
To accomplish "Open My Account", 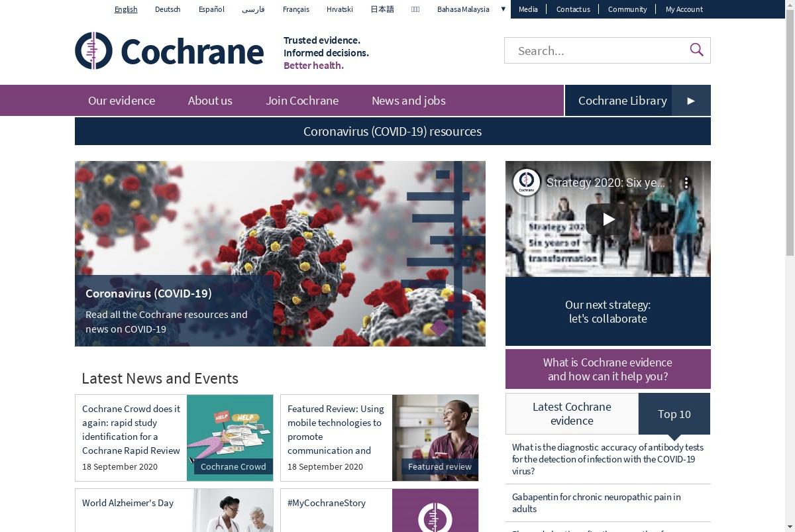I will (684, 9).
